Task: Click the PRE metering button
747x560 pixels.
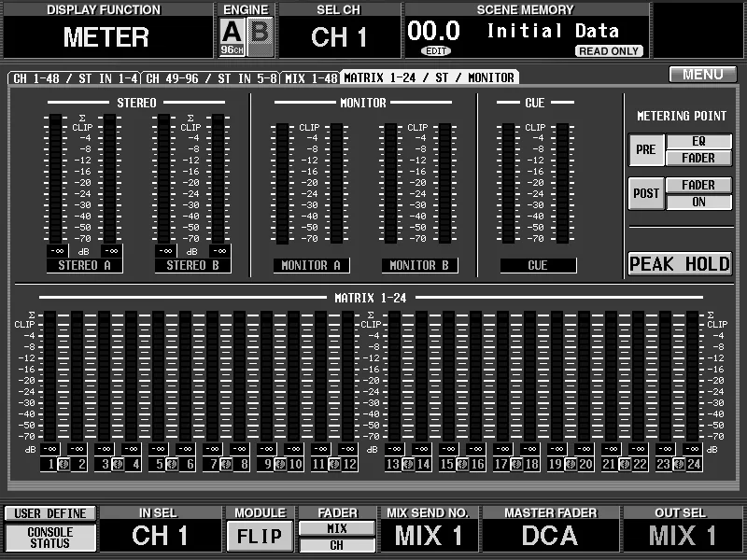Action: (x=646, y=149)
